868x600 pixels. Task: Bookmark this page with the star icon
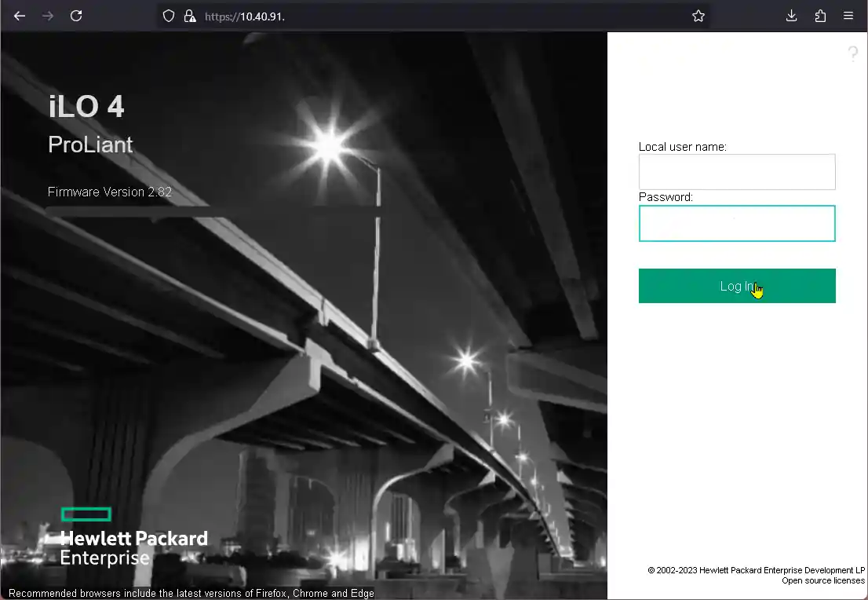[x=698, y=16]
